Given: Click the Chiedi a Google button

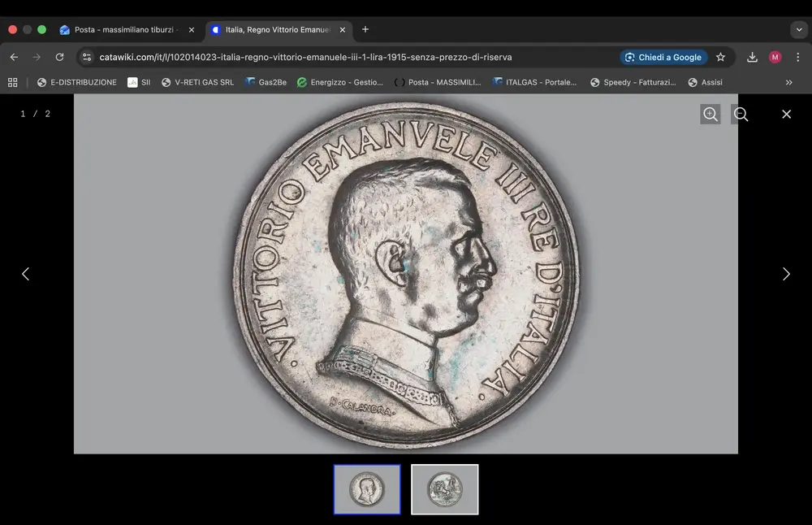Looking at the screenshot, I should tap(663, 58).
